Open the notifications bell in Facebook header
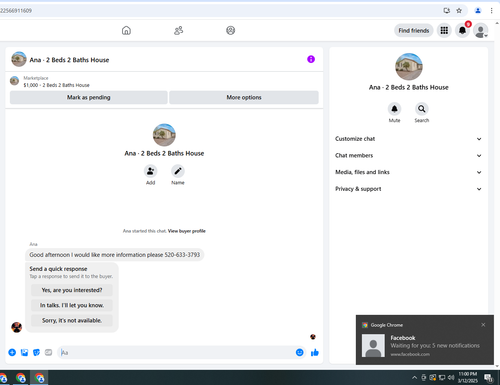 point(462,31)
